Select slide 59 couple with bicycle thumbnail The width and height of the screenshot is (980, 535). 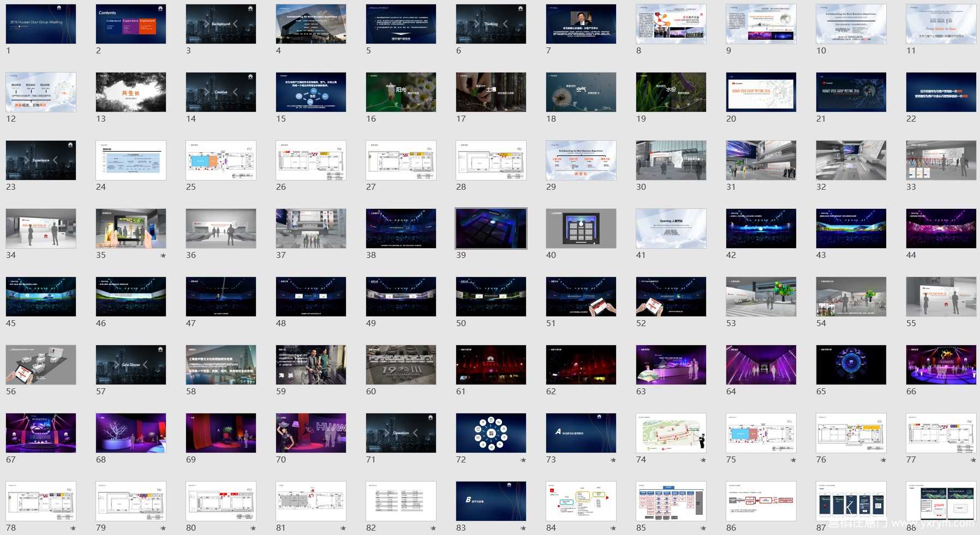coord(311,365)
